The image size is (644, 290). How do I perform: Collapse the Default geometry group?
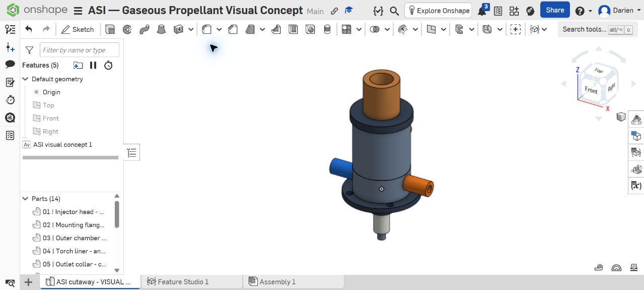(x=25, y=79)
